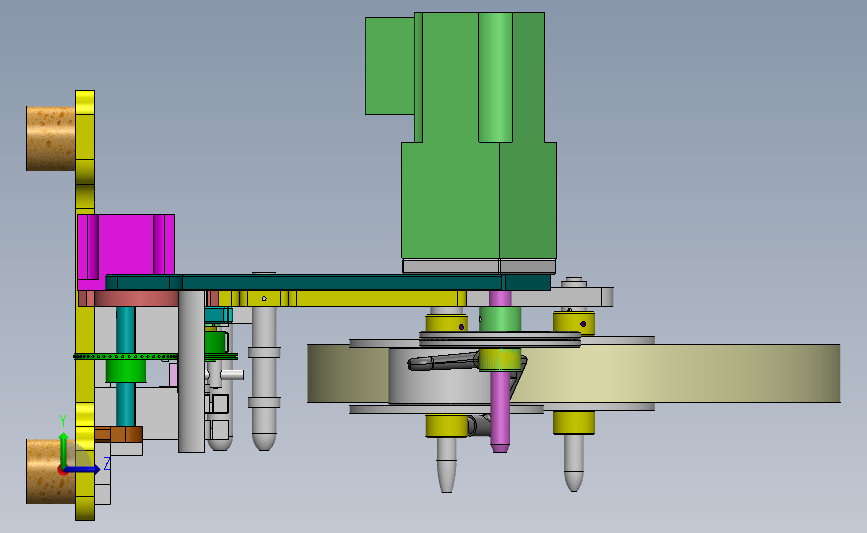The image size is (867, 533).
Task: Click the small white horizontal pin
Action: point(232,375)
